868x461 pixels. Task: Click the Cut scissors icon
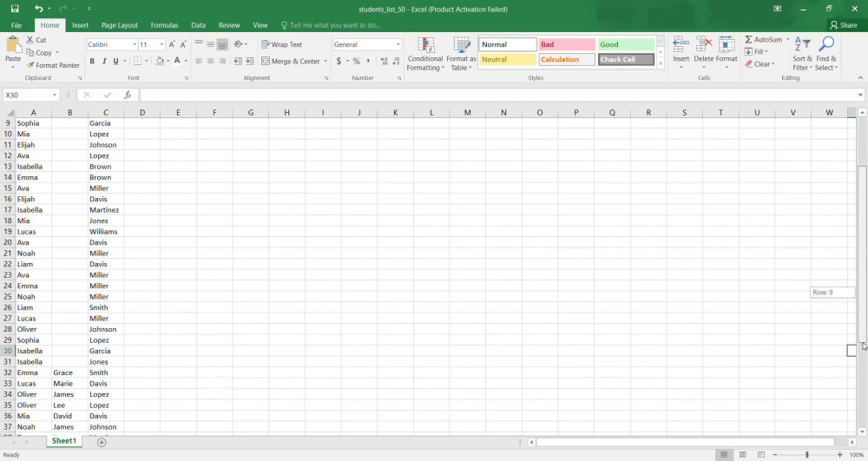tap(30, 40)
